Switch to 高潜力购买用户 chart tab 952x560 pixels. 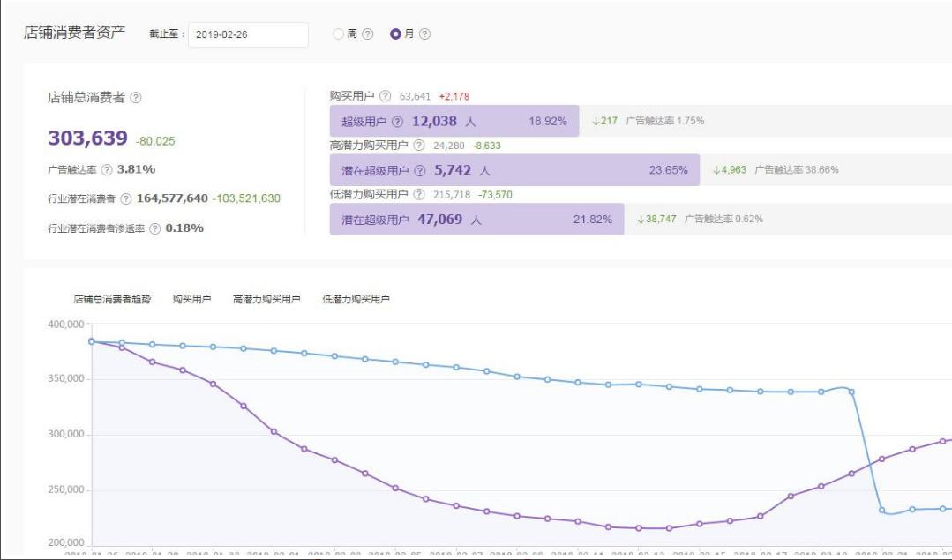pyautogui.click(x=262, y=299)
